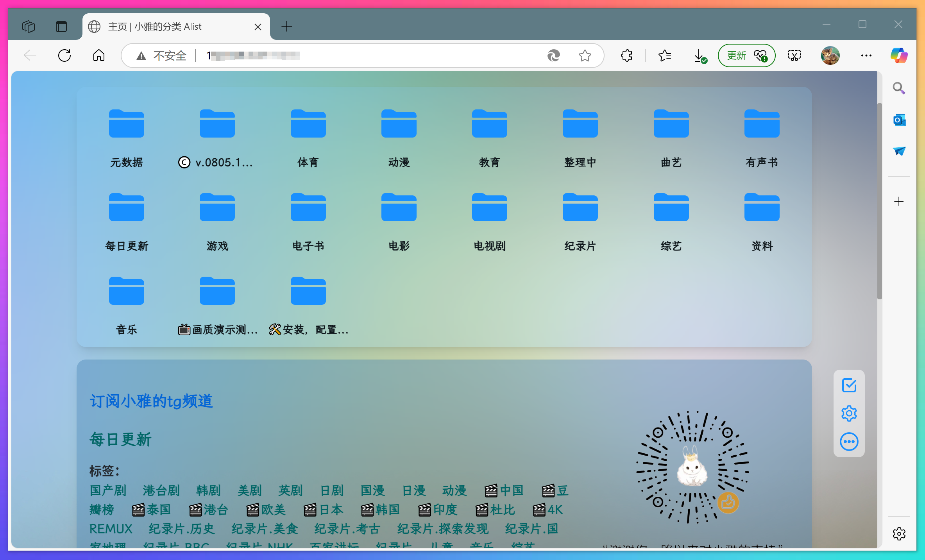Toggle Alist checkbox selection mode
Image resolution: width=925 pixels, height=560 pixels.
[849, 385]
